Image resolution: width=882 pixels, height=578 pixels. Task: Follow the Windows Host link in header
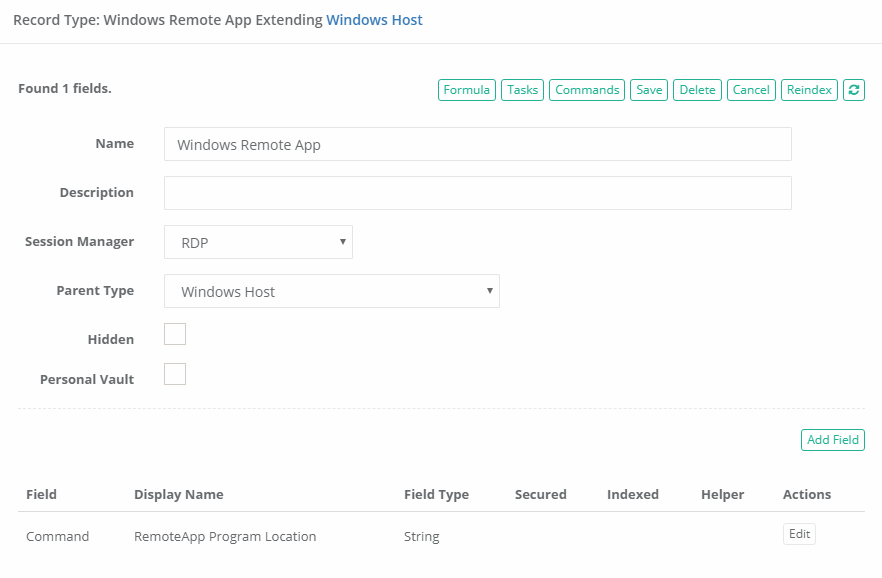point(374,19)
